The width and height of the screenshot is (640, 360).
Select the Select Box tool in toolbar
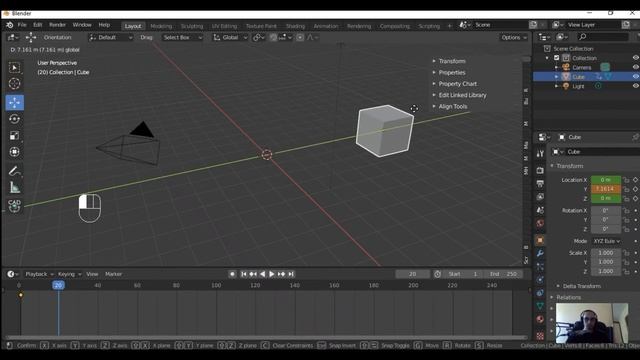[x=14, y=67]
